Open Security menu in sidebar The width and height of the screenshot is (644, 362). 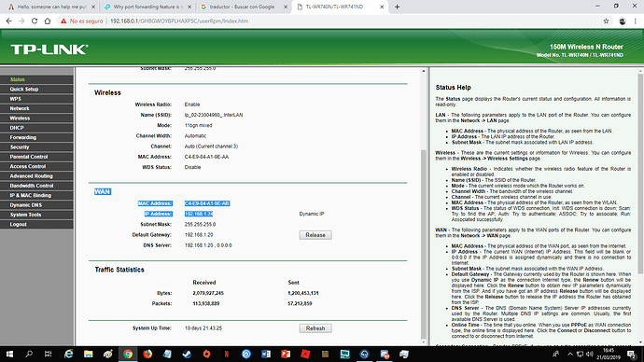tap(36, 146)
